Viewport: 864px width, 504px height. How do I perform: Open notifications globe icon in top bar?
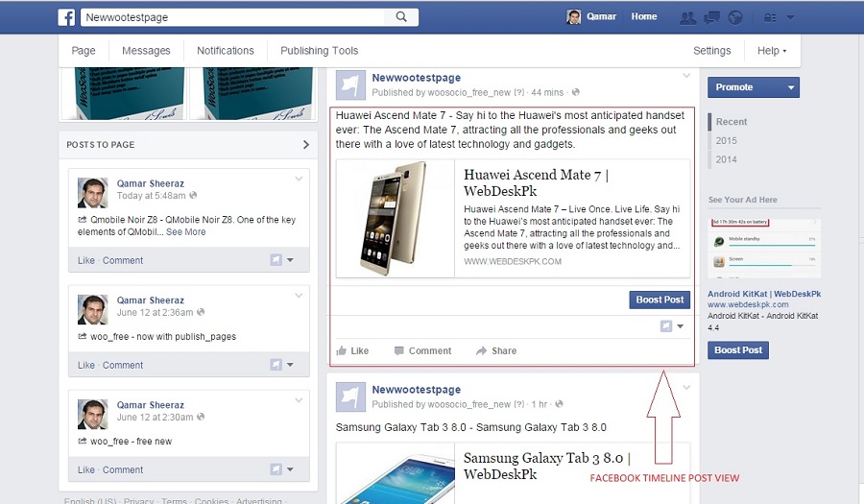click(735, 17)
